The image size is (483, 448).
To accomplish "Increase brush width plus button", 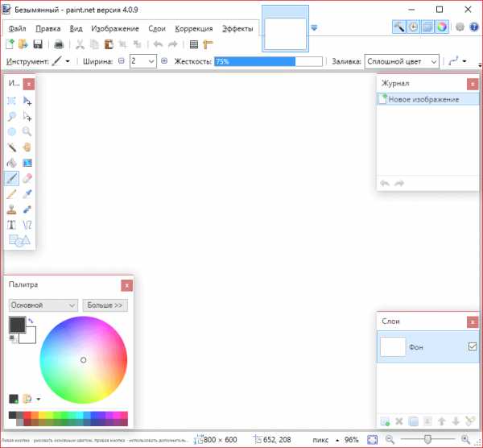I will click(x=164, y=61).
